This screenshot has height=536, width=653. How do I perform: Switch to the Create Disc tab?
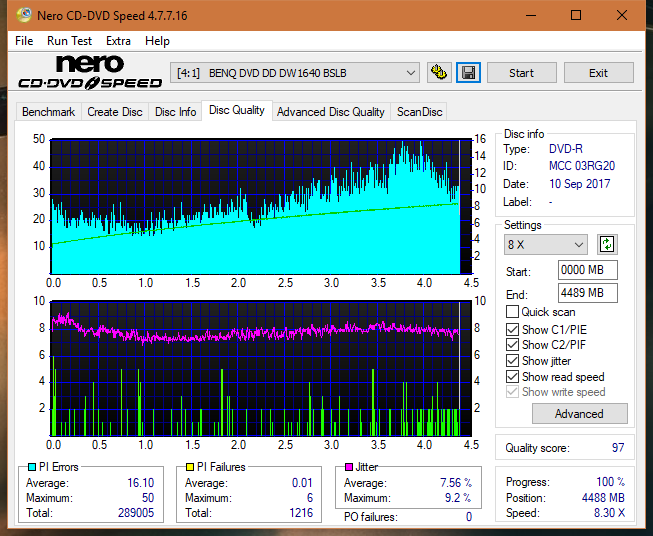tap(115, 112)
